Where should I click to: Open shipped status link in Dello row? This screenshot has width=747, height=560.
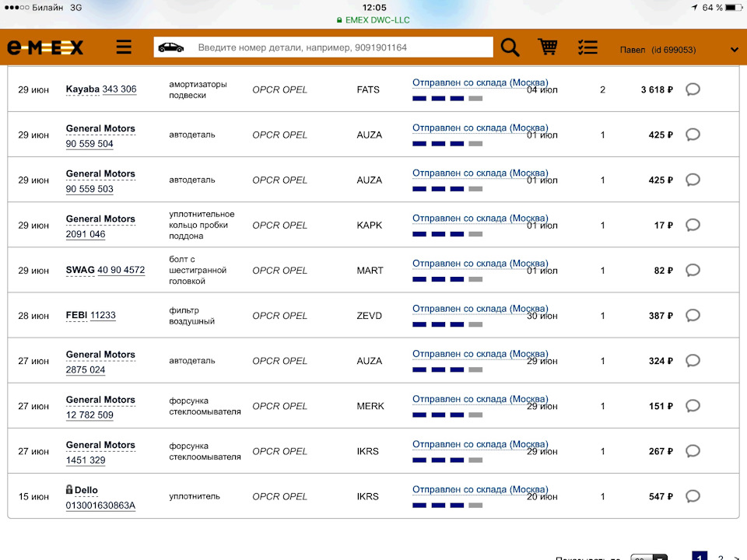(x=480, y=490)
